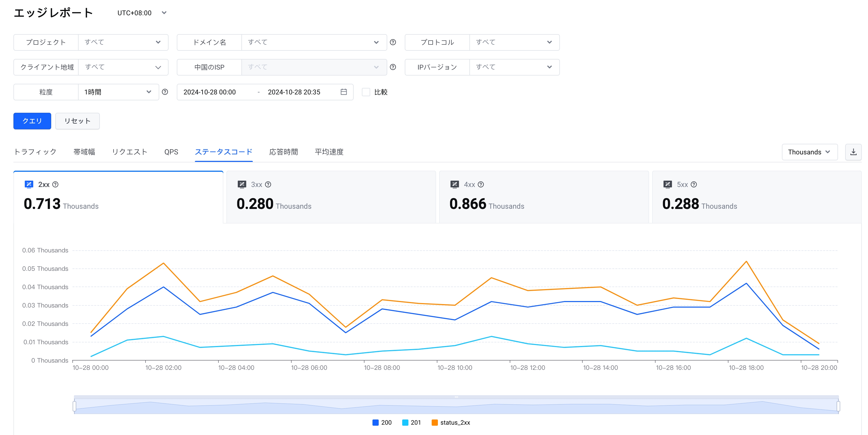
Task: Click the help icon beside 4xx
Action: tap(481, 184)
